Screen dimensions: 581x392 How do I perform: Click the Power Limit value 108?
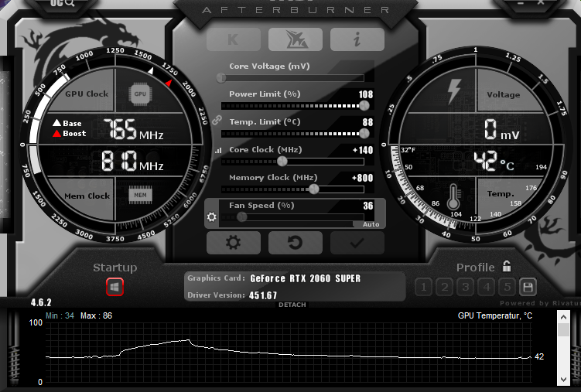[x=366, y=94]
